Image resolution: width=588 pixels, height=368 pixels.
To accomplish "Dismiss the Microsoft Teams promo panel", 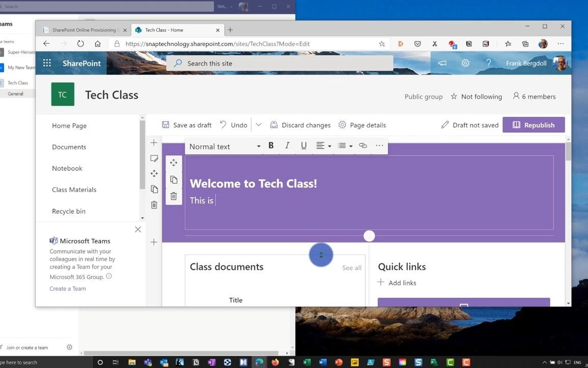I will pyautogui.click(x=138, y=229).
